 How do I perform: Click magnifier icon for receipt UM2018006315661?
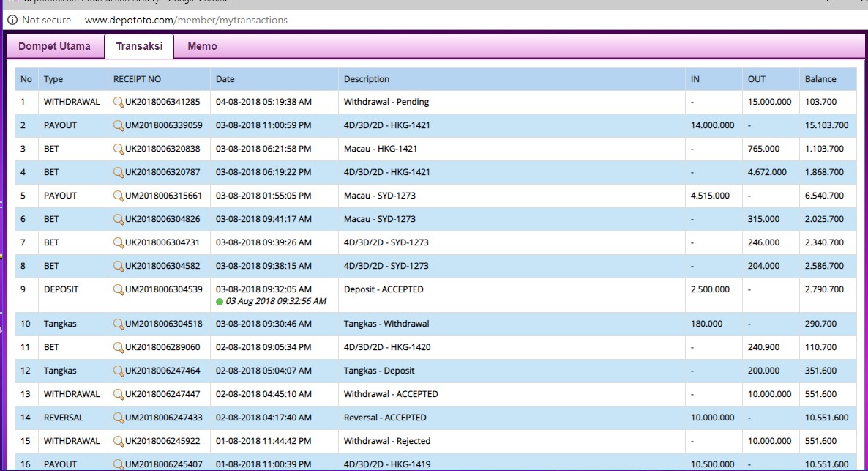coord(119,196)
